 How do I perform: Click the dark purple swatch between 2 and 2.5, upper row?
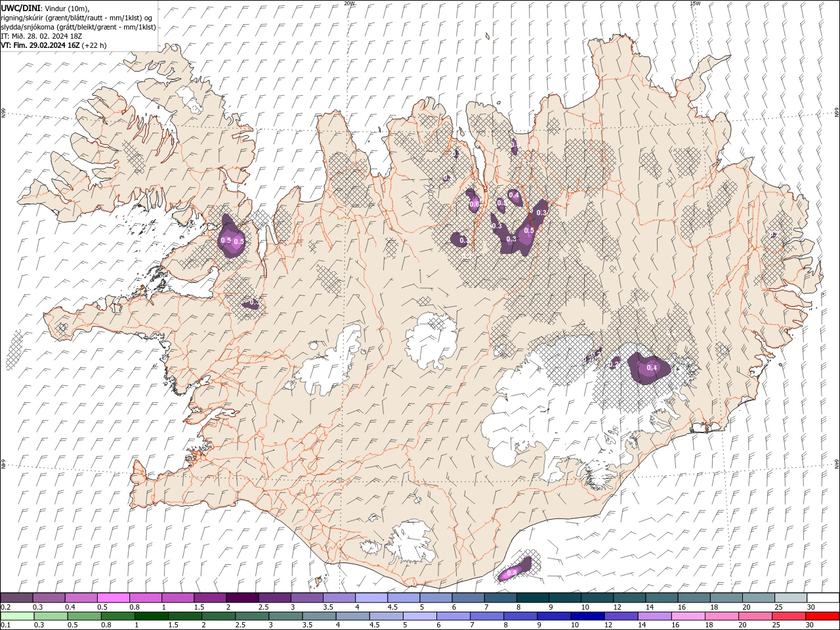click(242, 598)
